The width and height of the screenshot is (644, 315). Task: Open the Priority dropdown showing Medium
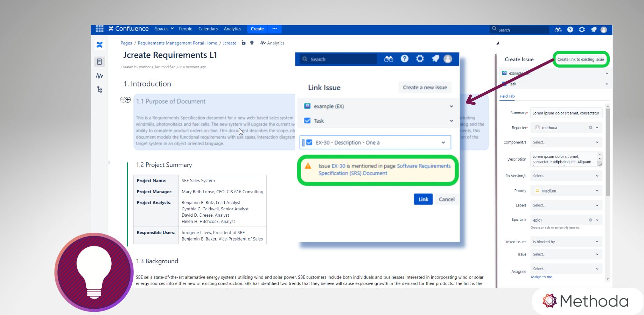pyautogui.click(x=566, y=191)
